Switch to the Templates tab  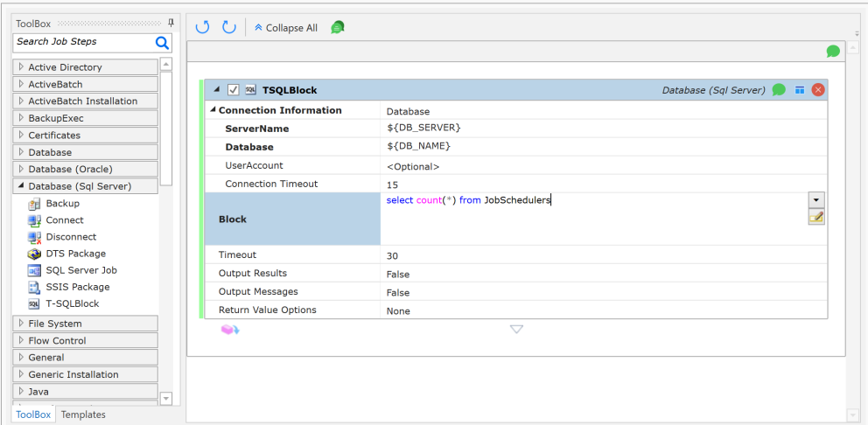click(x=83, y=415)
